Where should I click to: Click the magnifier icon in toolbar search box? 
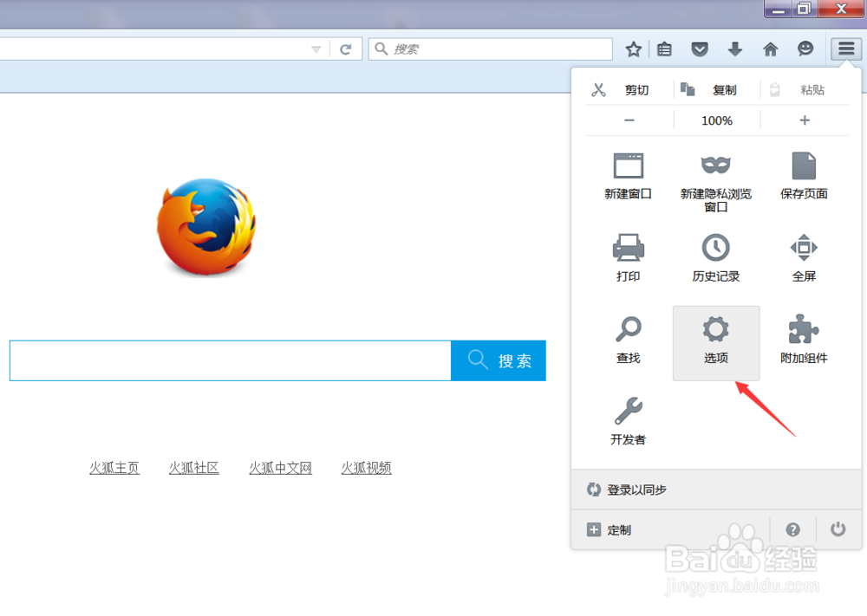click(381, 49)
